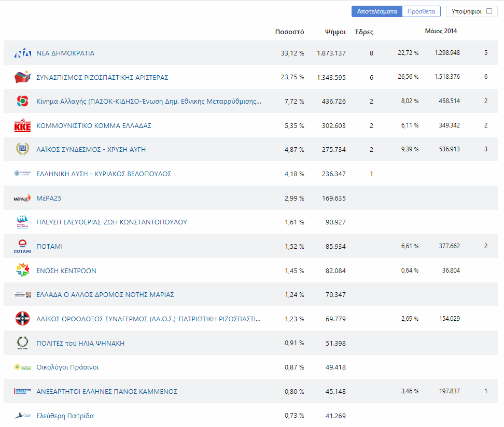Click the Ελεύθερη Πατρίδα logo
The width and height of the screenshot is (504, 427).
click(22, 416)
